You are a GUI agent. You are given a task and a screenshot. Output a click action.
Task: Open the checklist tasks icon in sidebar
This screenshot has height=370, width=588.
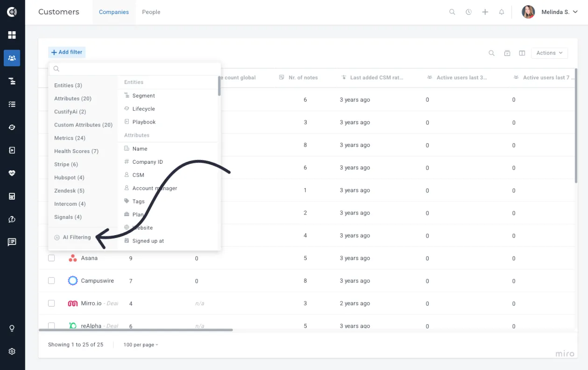tap(12, 104)
